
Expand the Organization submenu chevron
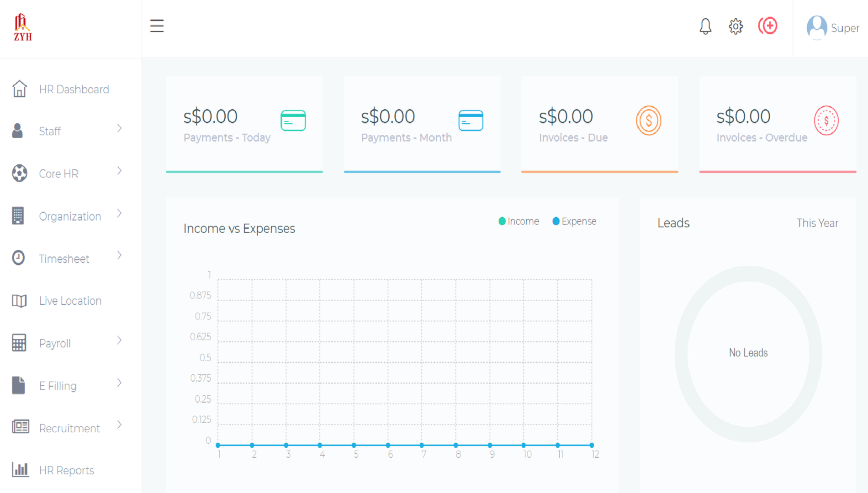(x=119, y=213)
